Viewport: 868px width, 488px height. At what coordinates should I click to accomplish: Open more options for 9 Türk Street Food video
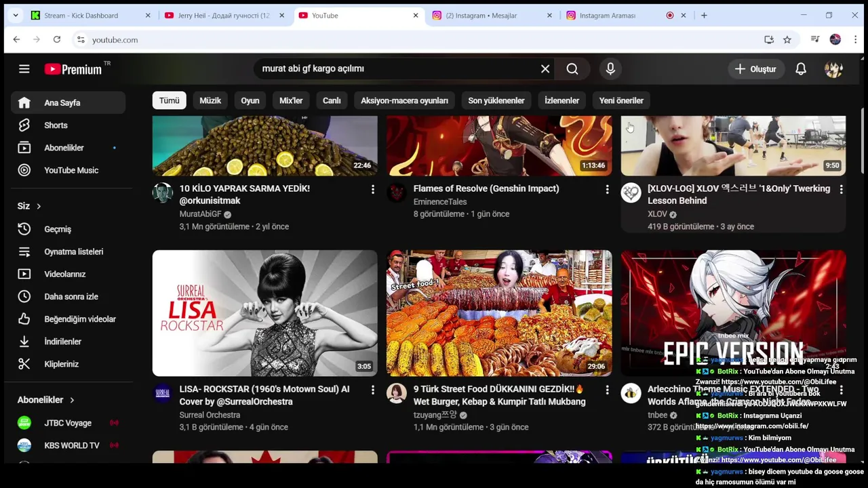click(607, 390)
